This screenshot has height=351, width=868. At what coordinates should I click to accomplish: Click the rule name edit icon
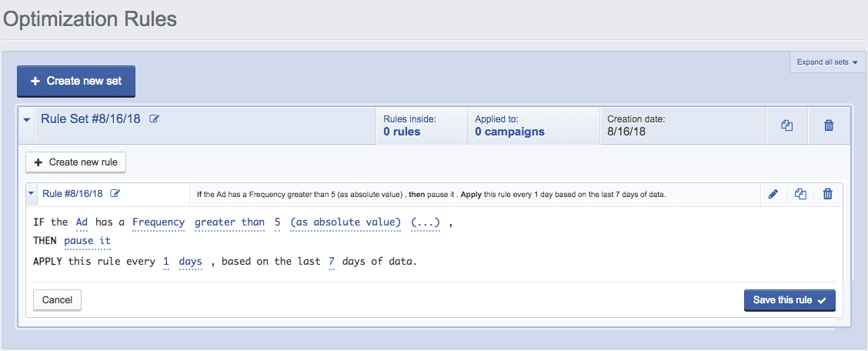[115, 193]
